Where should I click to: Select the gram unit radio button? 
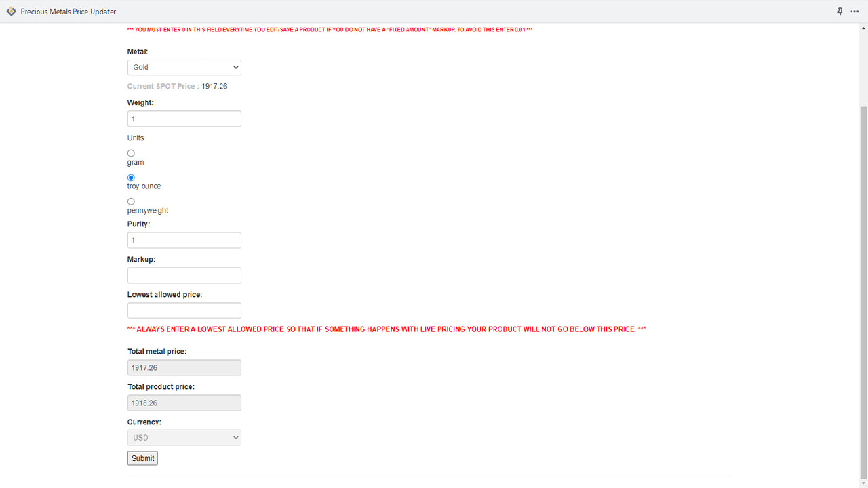tap(131, 153)
